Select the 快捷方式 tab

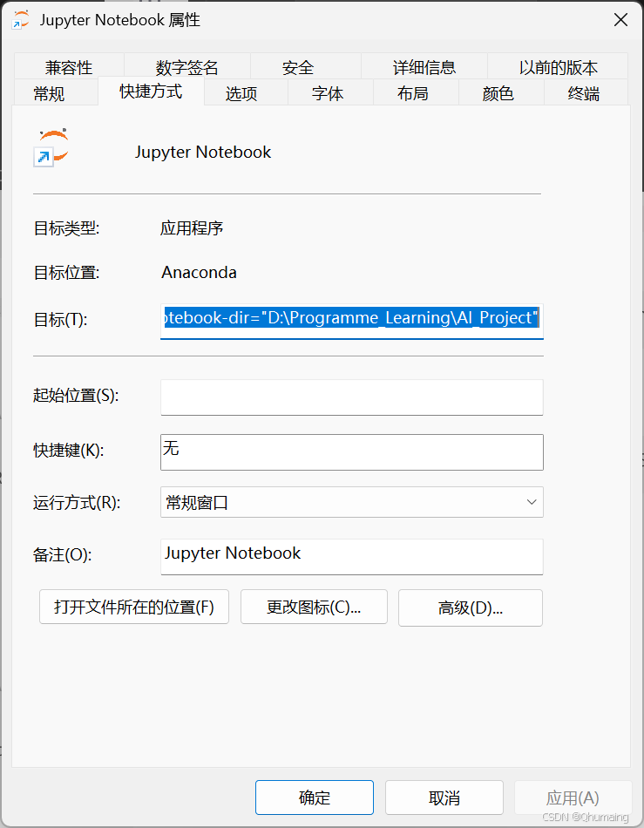151,92
